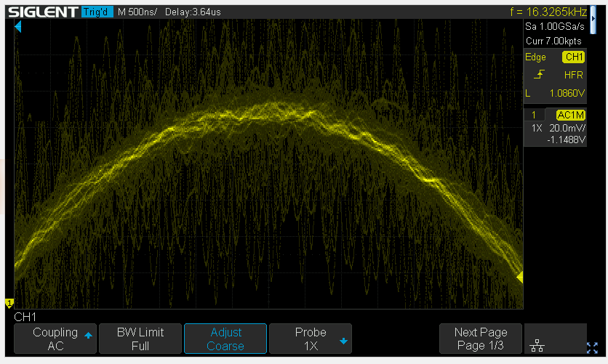Click trigger level L 1.0860V
Screen dimensions: 608x364
pos(555,93)
